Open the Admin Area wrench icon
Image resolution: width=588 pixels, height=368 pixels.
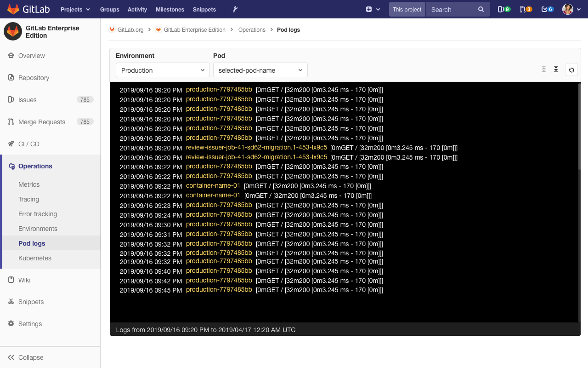point(235,9)
